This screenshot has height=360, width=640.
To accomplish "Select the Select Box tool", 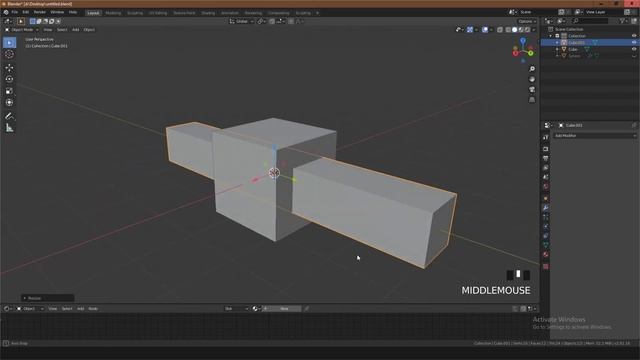I will click(x=9, y=42).
